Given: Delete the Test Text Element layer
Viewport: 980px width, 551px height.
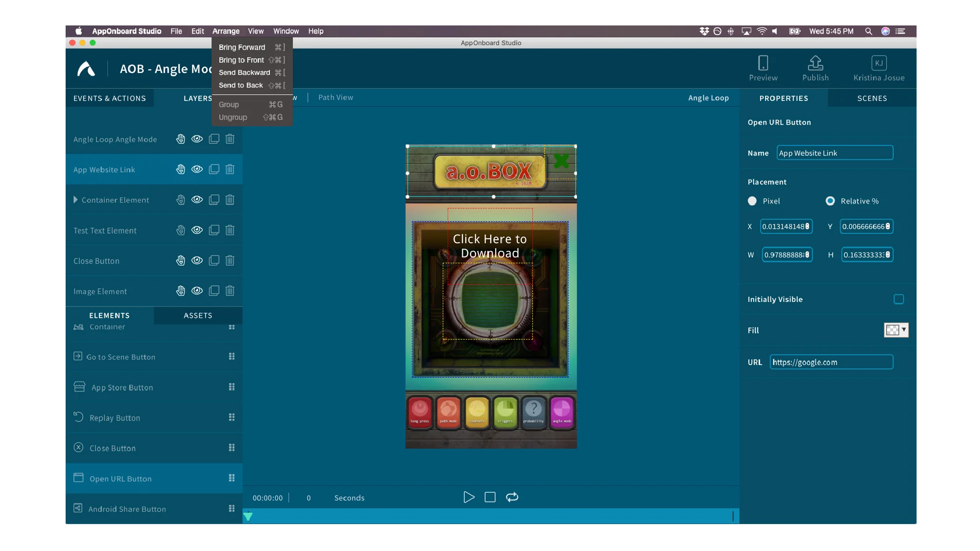Looking at the screenshot, I should point(230,230).
